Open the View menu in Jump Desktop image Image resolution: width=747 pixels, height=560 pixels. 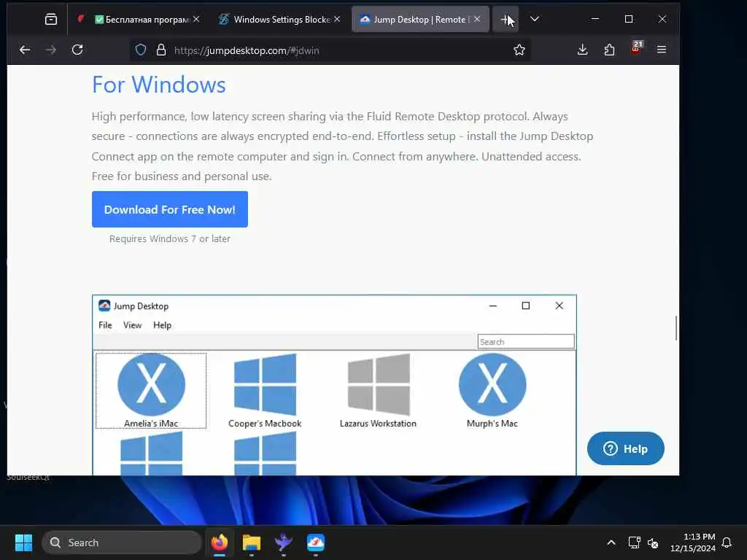133,325
